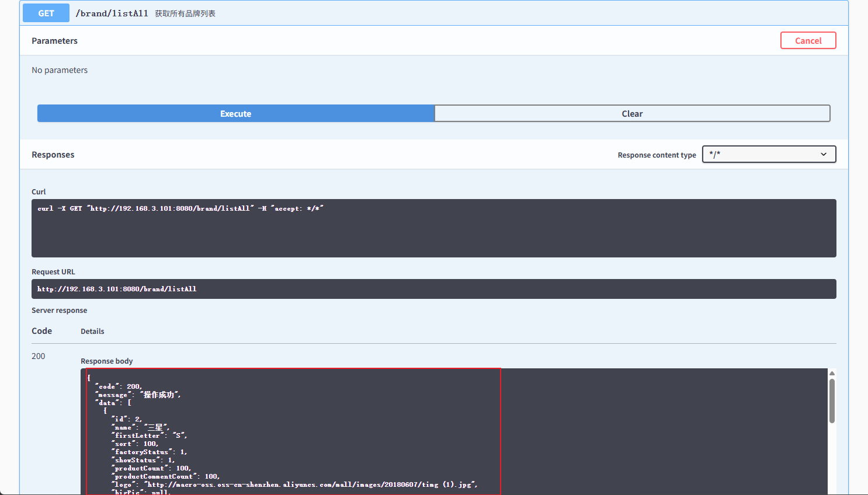The image size is (868, 495).
Task: Collapse the /brand/listAll operation path
Action: pyautogui.click(x=112, y=13)
